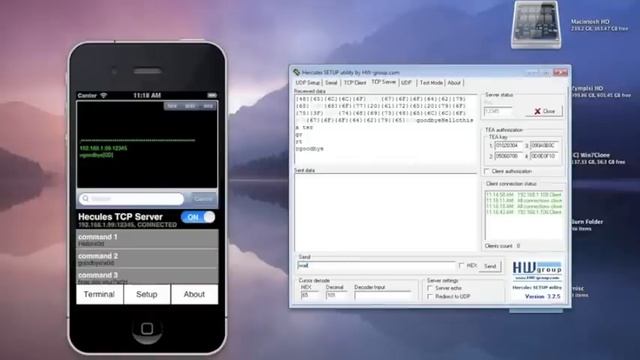640x360 pixels.
Task: Click the server port field
Action: point(498,111)
